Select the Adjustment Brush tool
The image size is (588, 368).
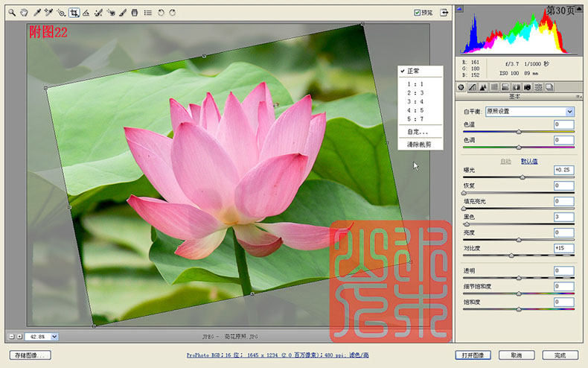point(123,13)
